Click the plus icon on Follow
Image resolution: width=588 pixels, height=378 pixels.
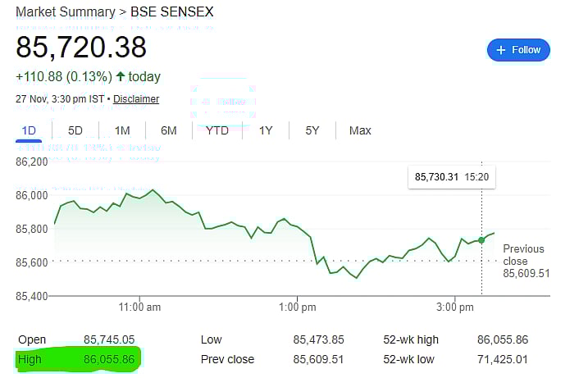pyautogui.click(x=500, y=50)
